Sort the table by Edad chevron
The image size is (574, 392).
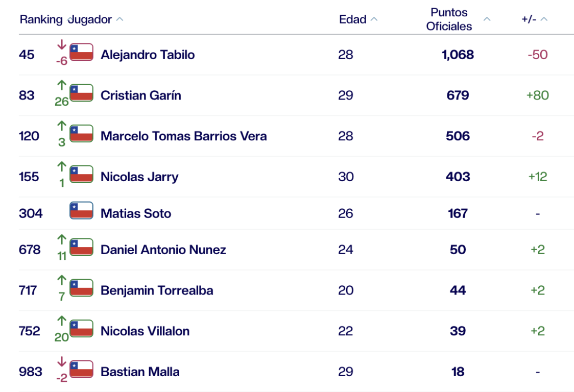tap(374, 19)
